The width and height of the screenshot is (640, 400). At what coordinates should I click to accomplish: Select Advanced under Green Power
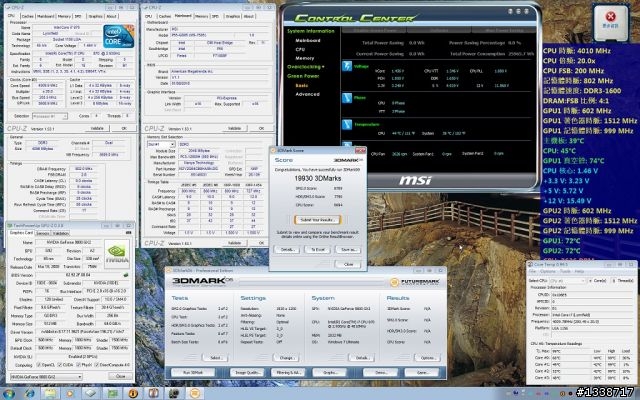click(x=307, y=94)
